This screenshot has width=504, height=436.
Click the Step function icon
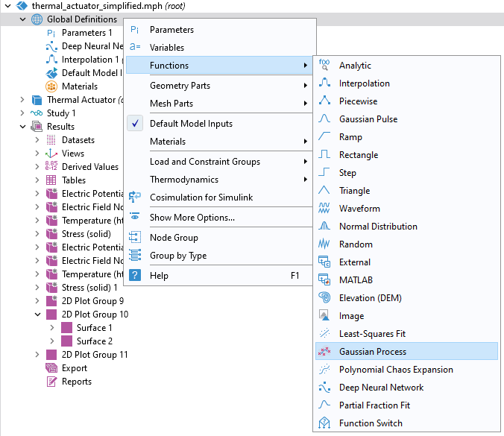click(x=324, y=172)
